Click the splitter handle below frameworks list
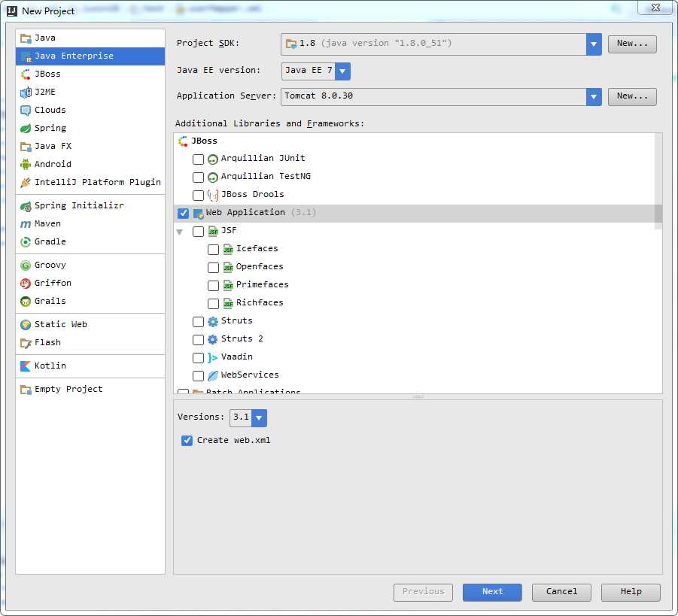The image size is (678, 616). pyautogui.click(x=418, y=396)
